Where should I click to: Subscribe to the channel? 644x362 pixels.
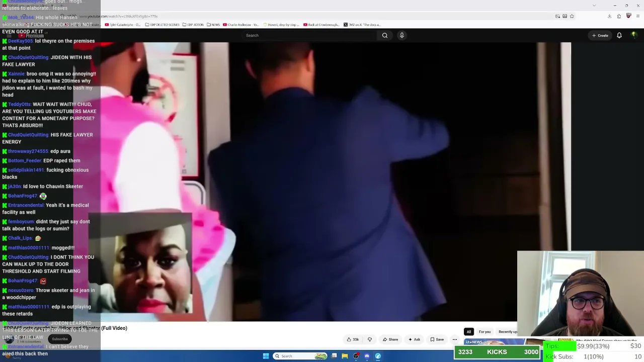(x=59, y=339)
